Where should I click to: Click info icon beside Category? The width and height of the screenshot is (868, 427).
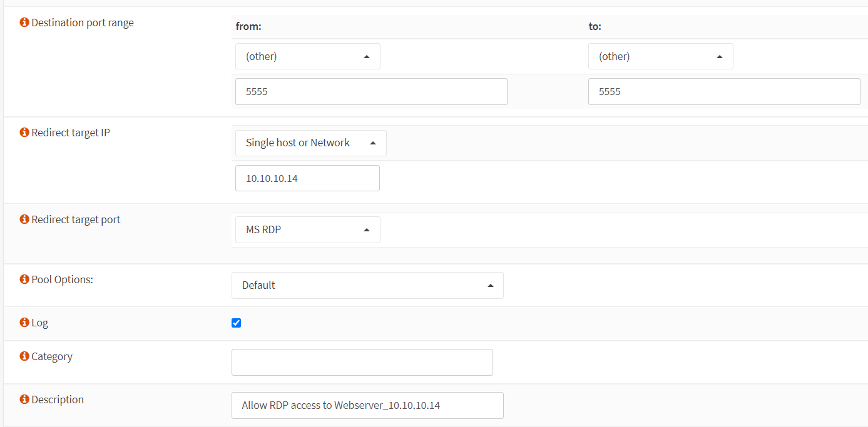24,356
